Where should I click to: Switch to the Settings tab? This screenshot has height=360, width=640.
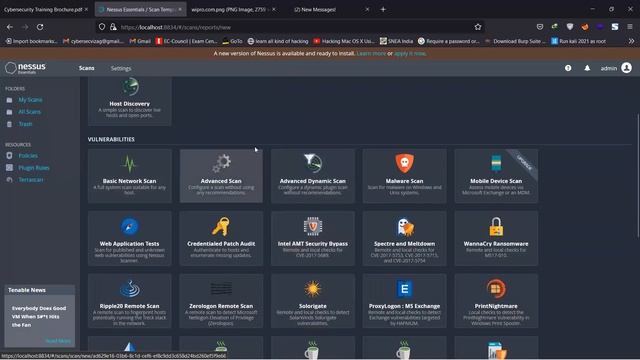point(121,68)
